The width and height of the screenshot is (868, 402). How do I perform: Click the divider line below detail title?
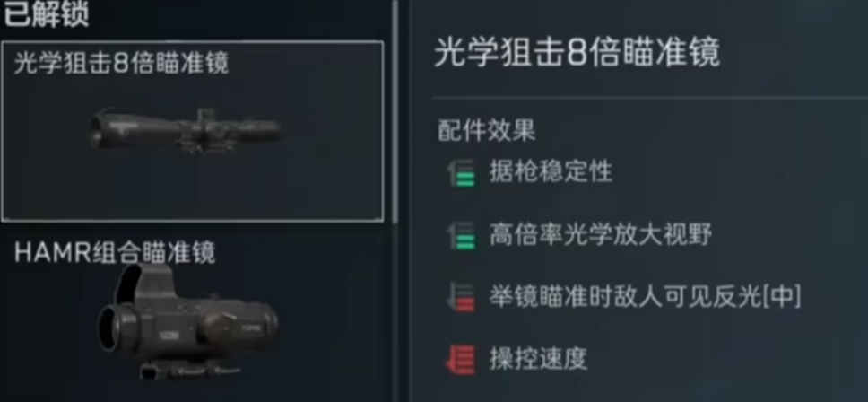650,98
